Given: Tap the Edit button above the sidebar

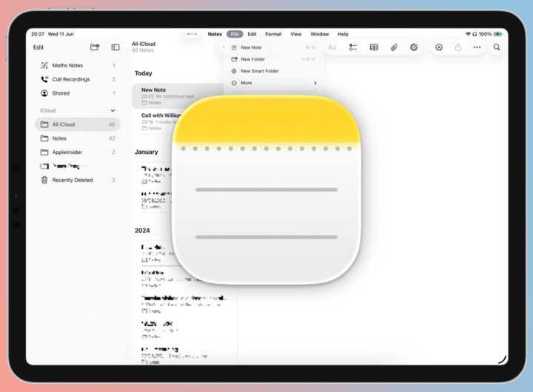Looking at the screenshot, I should [x=38, y=47].
